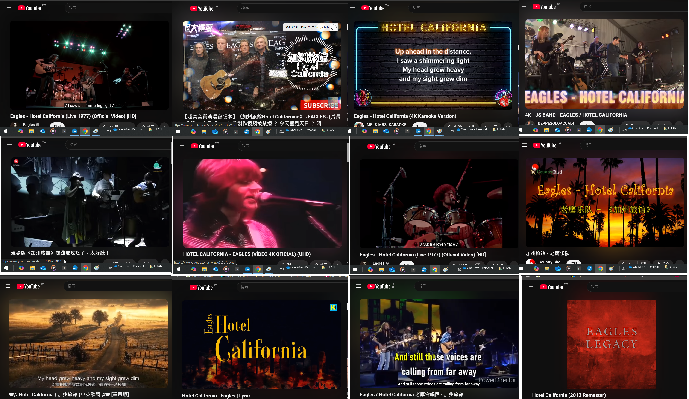Click the search field in the drummer video window
Viewport: 689px width, 399px height.
pos(468,146)
